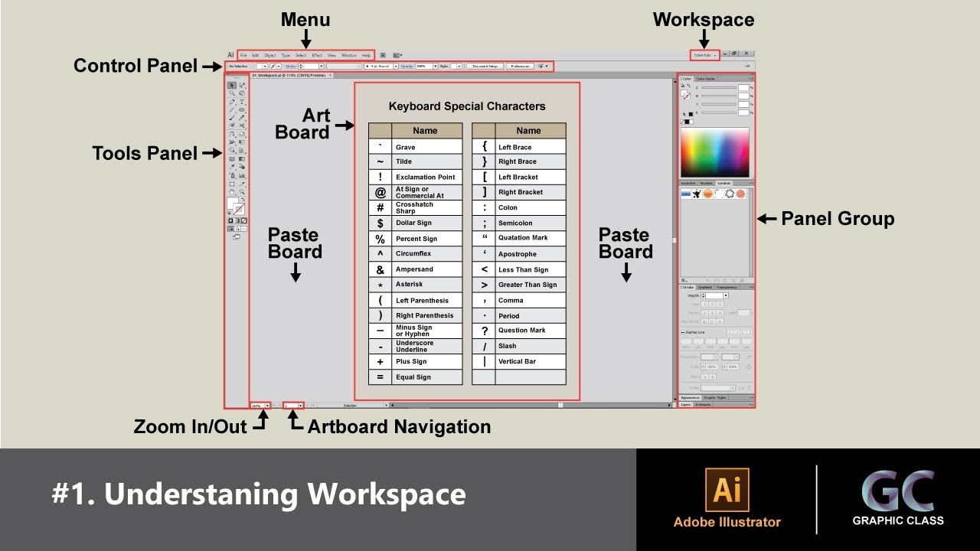The width and height of the screenshot is (980, 551).
Task: Open the File menu
Action: 243,55
